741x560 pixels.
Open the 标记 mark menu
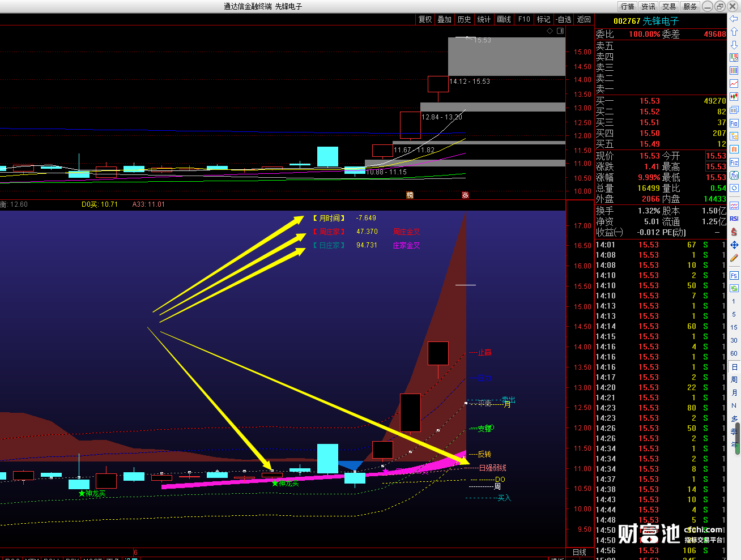point(544,19)
